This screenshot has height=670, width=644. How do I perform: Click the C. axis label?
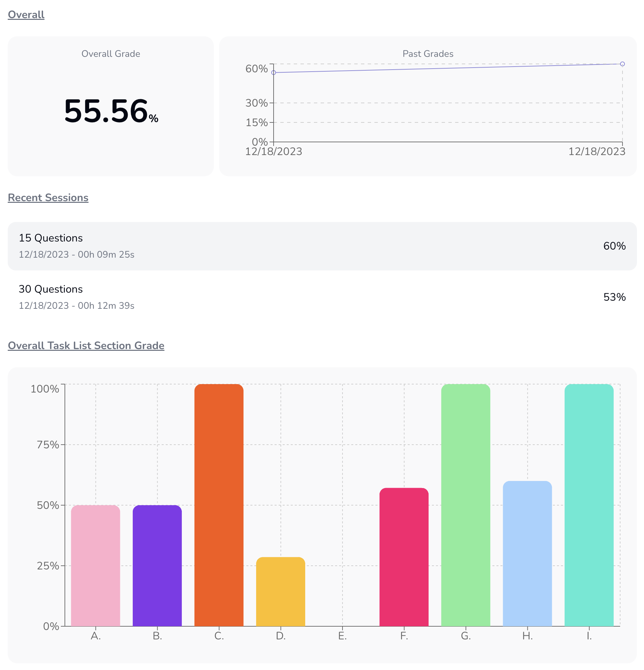(219, 636)
